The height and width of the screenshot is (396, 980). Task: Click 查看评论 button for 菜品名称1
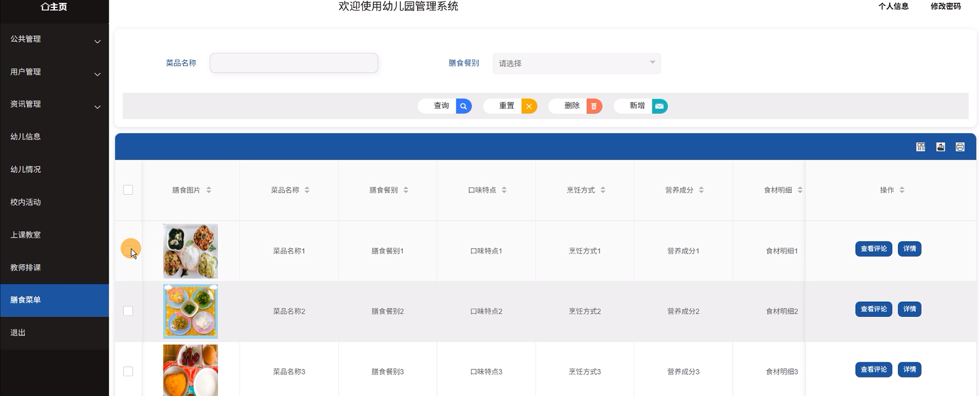[x=873, y=249]
